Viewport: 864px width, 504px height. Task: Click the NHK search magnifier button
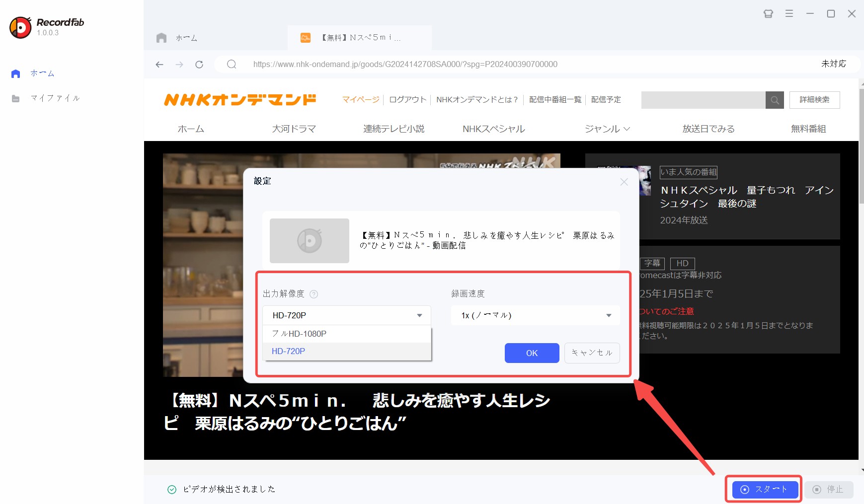[775, 100]
